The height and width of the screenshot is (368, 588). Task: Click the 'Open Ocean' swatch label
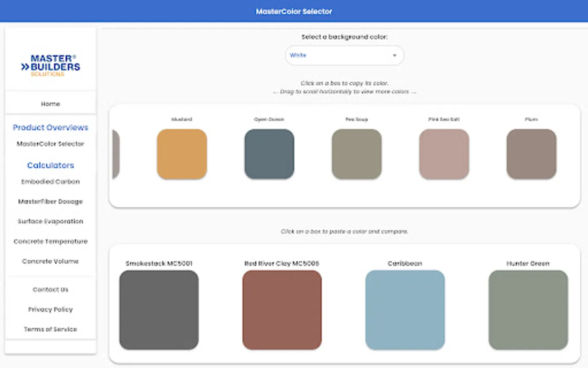269,119
